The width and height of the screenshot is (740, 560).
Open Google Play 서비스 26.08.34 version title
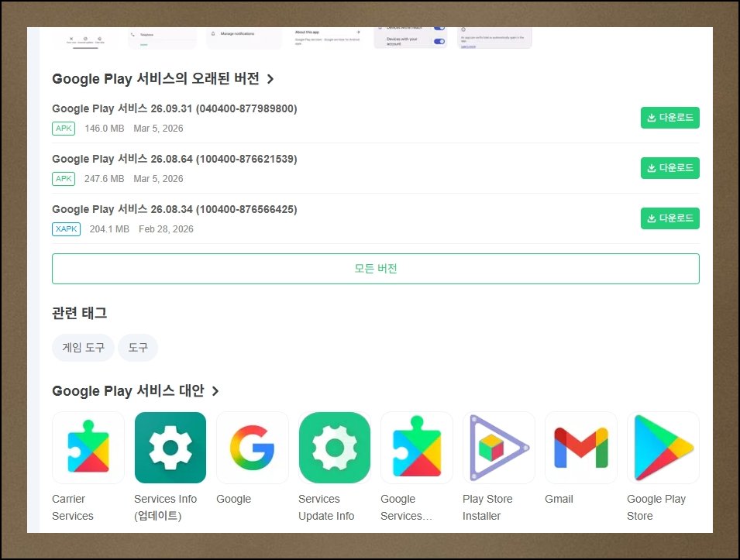tap(174, 209)
